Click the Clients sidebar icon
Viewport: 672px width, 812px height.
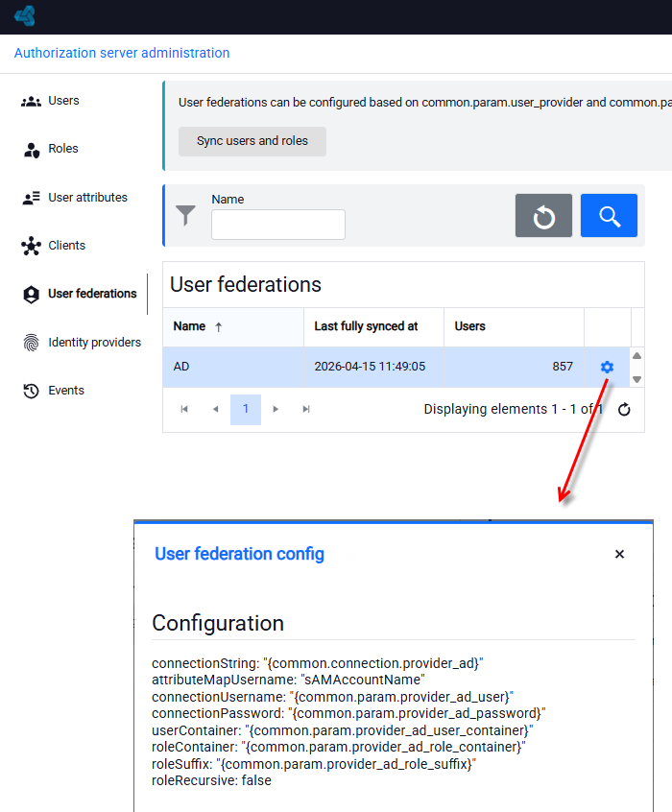pyautogui.click(x=31, y=246)
